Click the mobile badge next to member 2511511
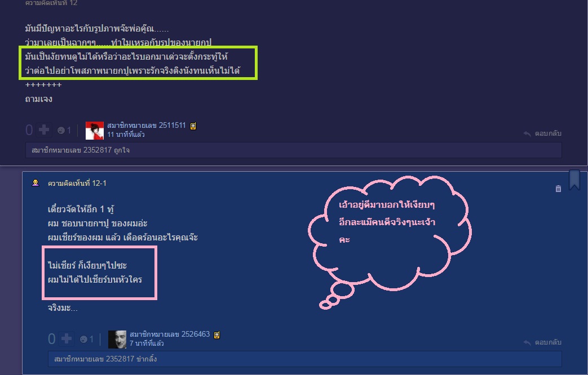Image resolution: width=588 pixels, height=375 pixels. pos(193,126)
